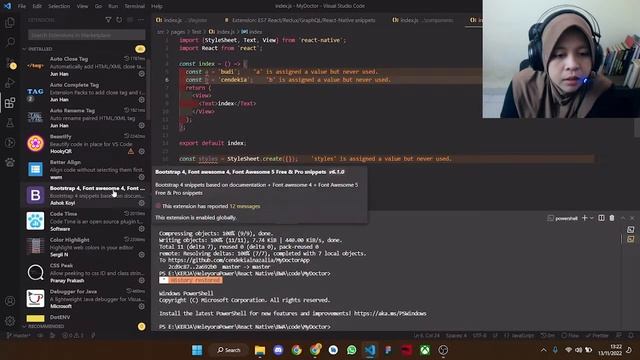Open extensions views more actions menu
This screenshot has width=640, height=360.
click(x=141, y=20)
